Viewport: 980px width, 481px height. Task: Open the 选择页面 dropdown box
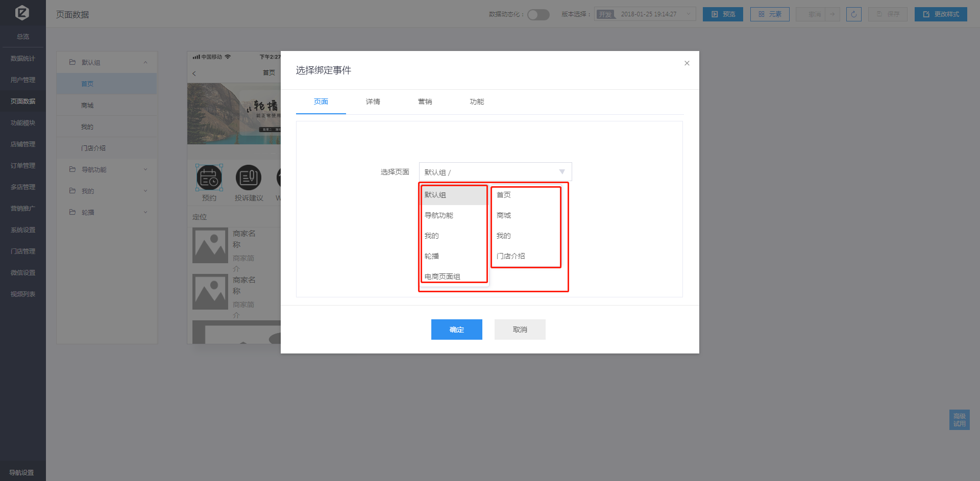[495, 172]
